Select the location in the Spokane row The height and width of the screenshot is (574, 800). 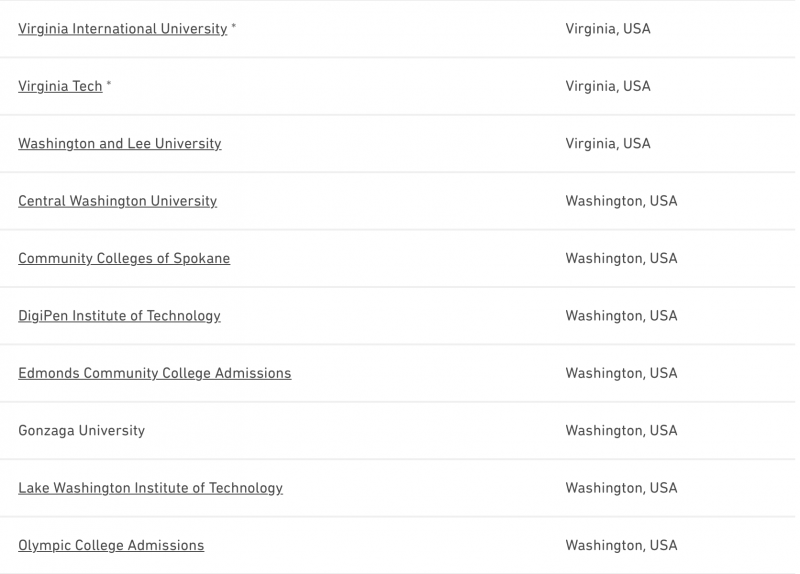[x=621, y=259]
